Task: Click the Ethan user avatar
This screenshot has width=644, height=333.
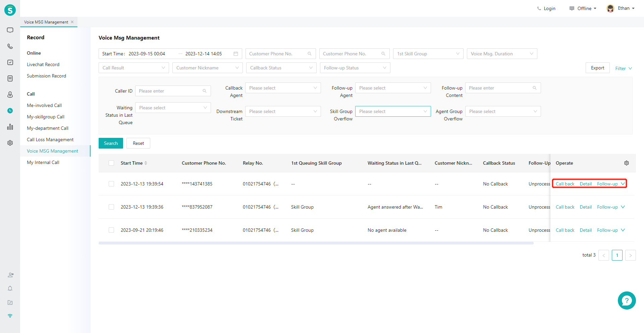Action: (610, 8)
